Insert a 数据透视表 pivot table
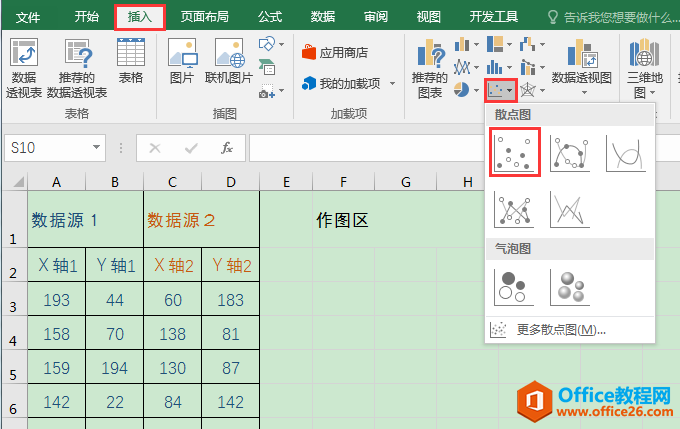Screen dimensions: 680x429 pyautogui.click(x=24, y=68)
